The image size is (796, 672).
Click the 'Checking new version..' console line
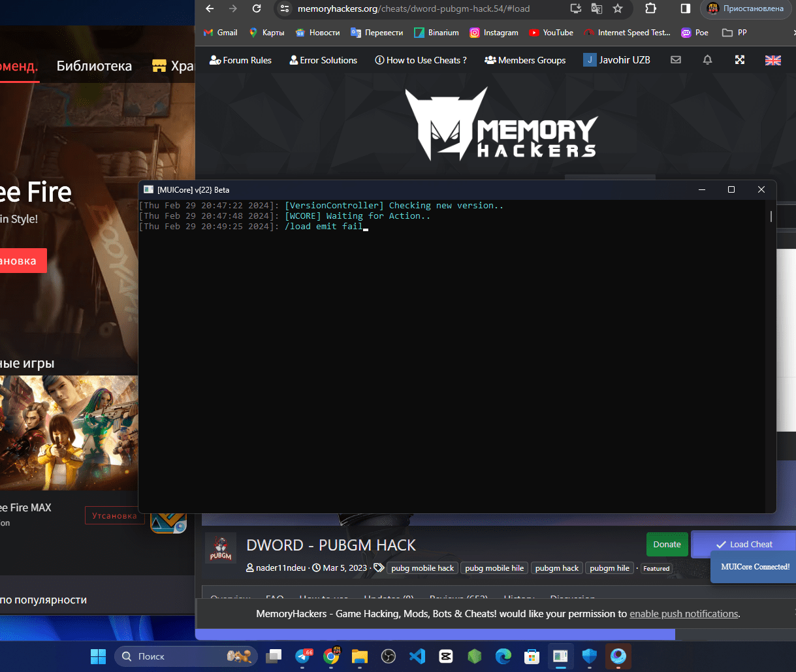click(x=394, y=206)
